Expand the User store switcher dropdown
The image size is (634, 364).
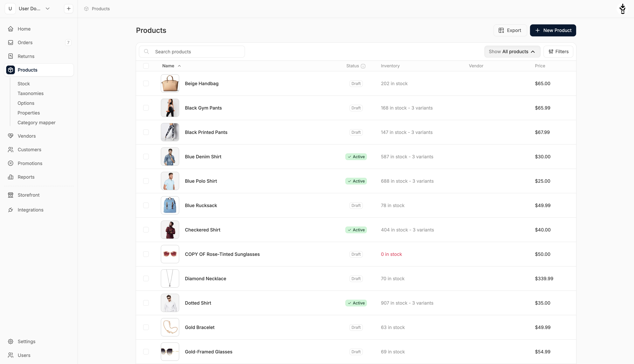point(47,8)
